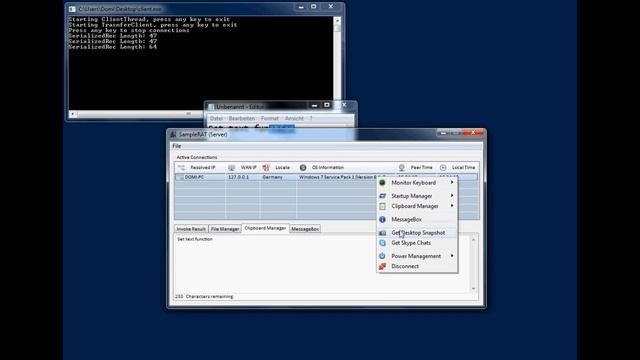Click inside the Set text function text area
The image size is (640, 360).
pos(322,264)
